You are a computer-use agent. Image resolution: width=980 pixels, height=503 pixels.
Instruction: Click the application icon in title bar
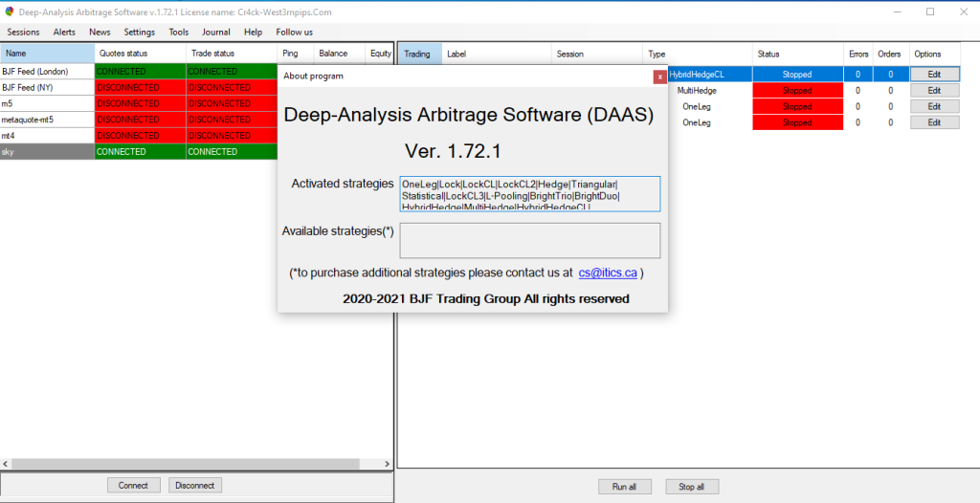coord(10,11)
